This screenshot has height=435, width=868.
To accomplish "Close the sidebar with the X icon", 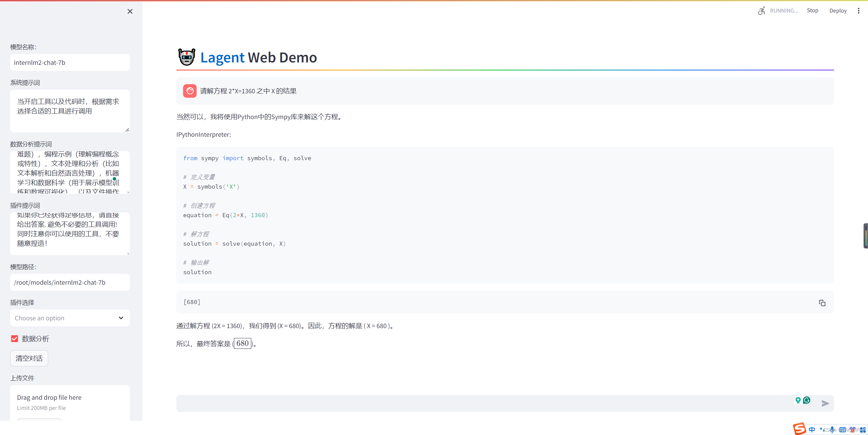I will [x=130, y=12].
